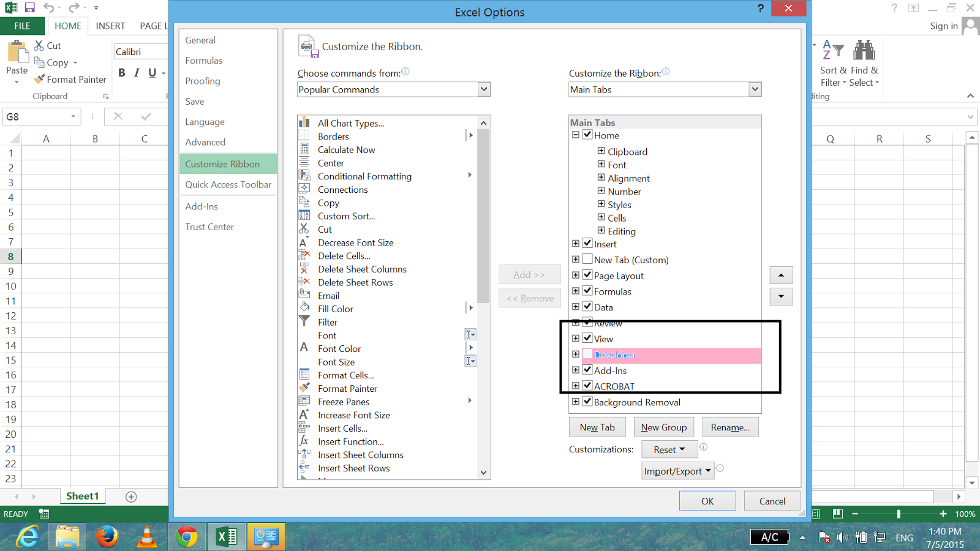
Task: Click the Cut scissors icon in ribbon
Action: coord(39,45)
